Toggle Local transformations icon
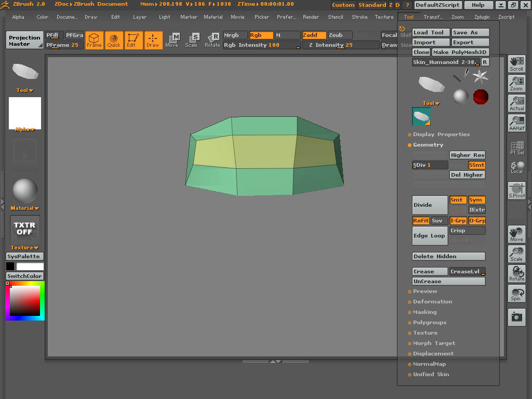Screen dimensions: 532x399 [x=516, y=167]
